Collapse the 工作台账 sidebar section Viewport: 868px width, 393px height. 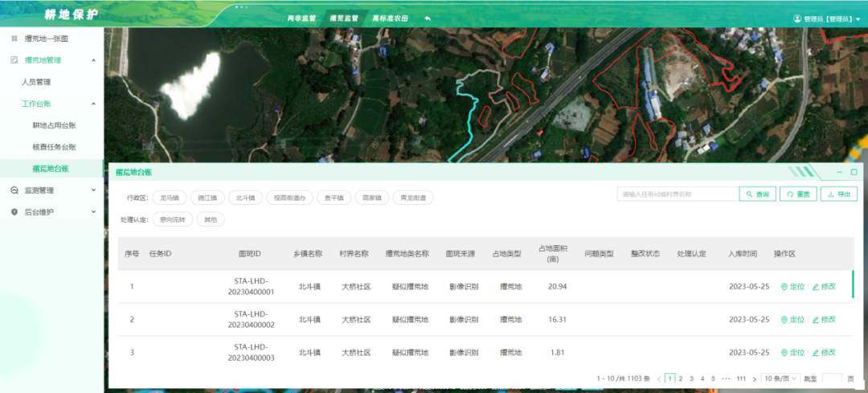tap(92, 104)
